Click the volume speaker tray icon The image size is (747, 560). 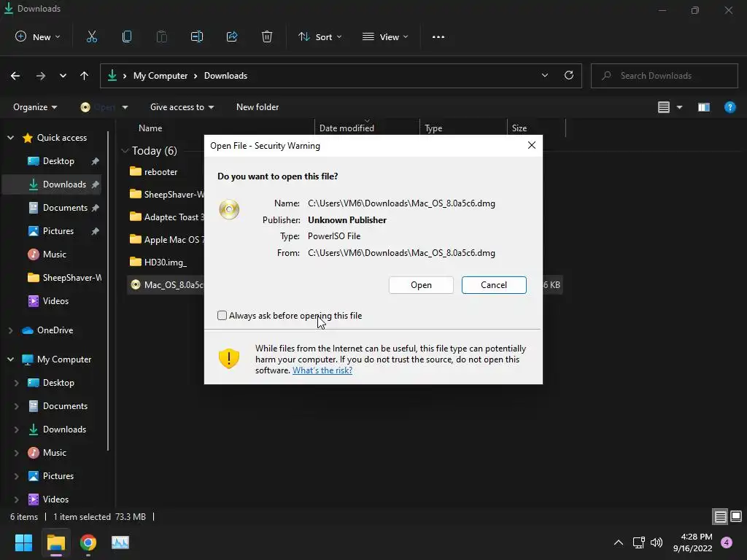tap(657, 542)
